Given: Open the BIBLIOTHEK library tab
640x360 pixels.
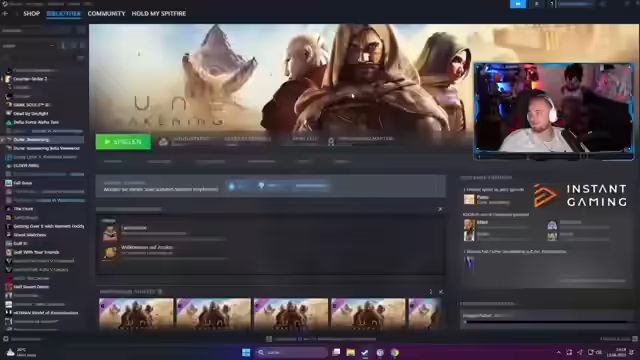Looking at the screenshot, I should pyautogui.click(x=64, y=13).
